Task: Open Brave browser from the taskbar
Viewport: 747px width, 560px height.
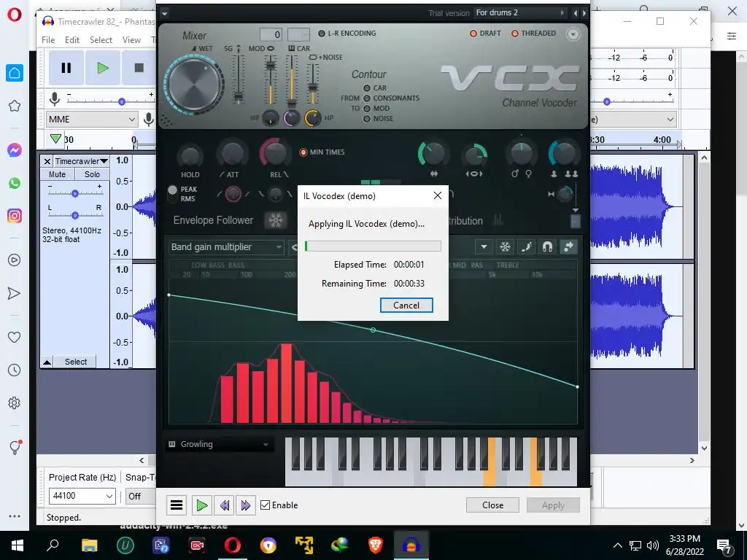Action: pyautogui.click(x=376, y=545)
